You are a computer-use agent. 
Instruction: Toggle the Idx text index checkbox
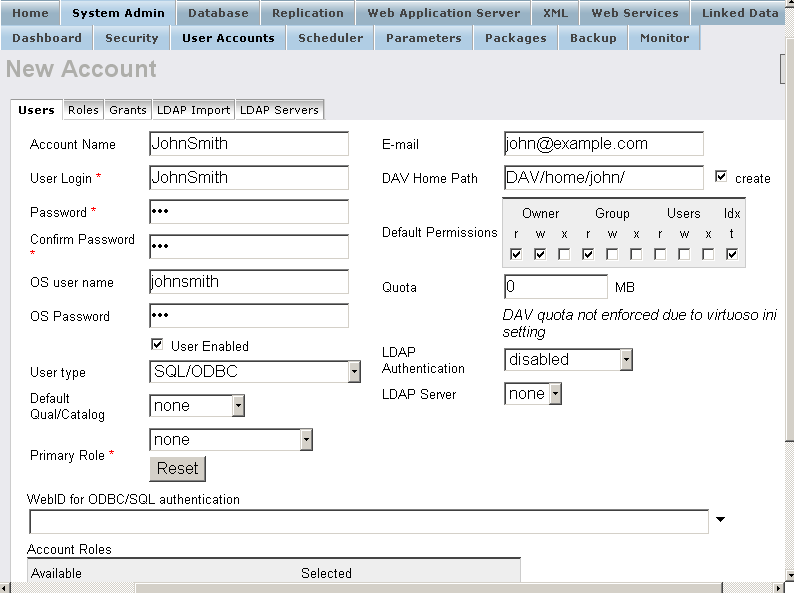(732, 254)
